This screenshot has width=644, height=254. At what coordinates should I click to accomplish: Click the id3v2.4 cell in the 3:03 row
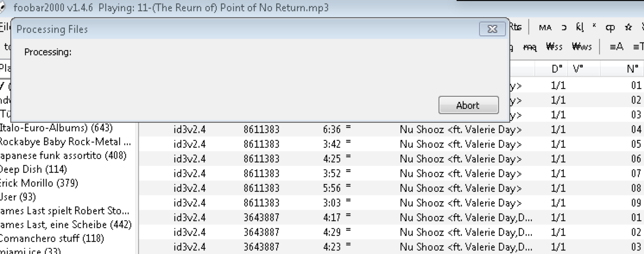tap(189, 203)
